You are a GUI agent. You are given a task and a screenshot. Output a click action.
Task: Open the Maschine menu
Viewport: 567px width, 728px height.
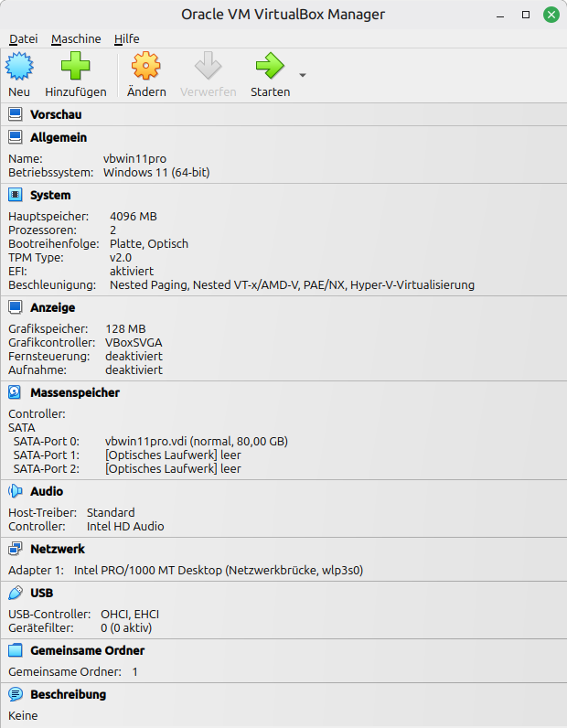point(76,39)
